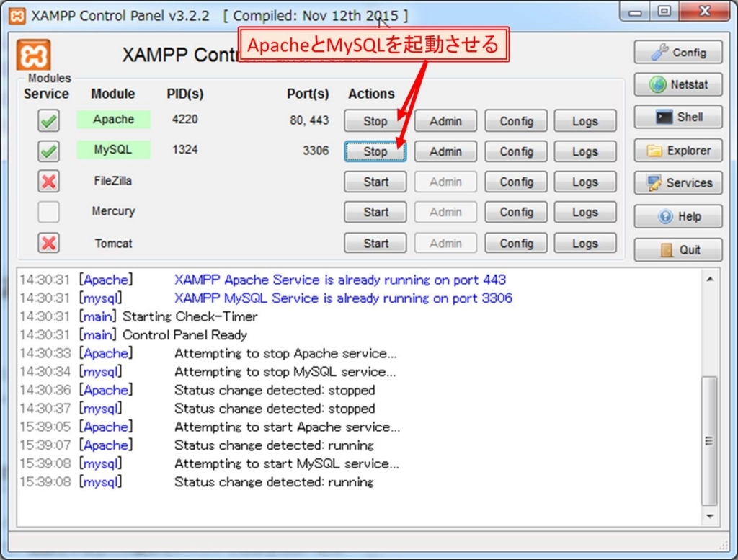Open Mercury Logs menu
The width and height of the screenshot is (738, 560).
[585, 212]
